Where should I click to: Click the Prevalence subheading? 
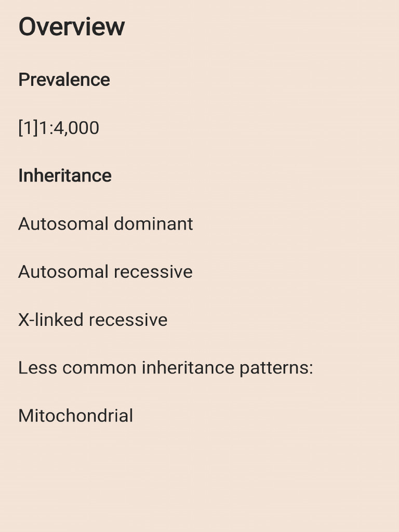[x=64, y=80]
